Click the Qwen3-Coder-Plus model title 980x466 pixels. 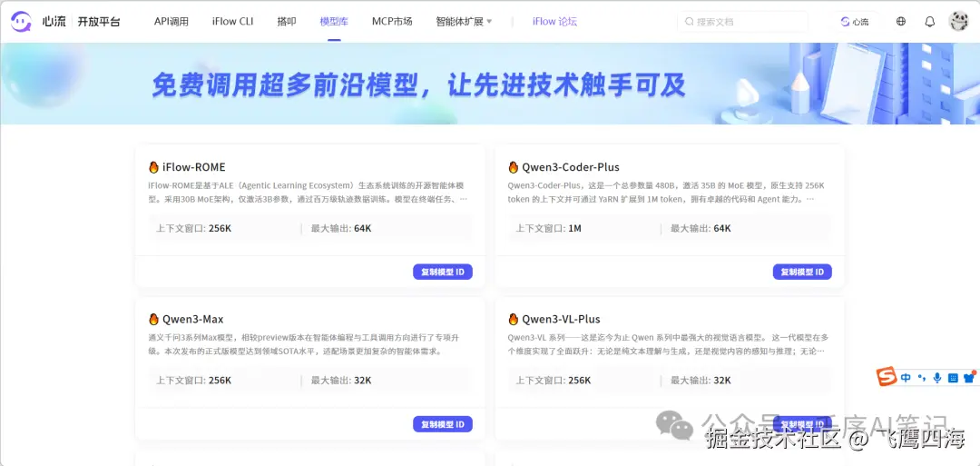(571, 167)
